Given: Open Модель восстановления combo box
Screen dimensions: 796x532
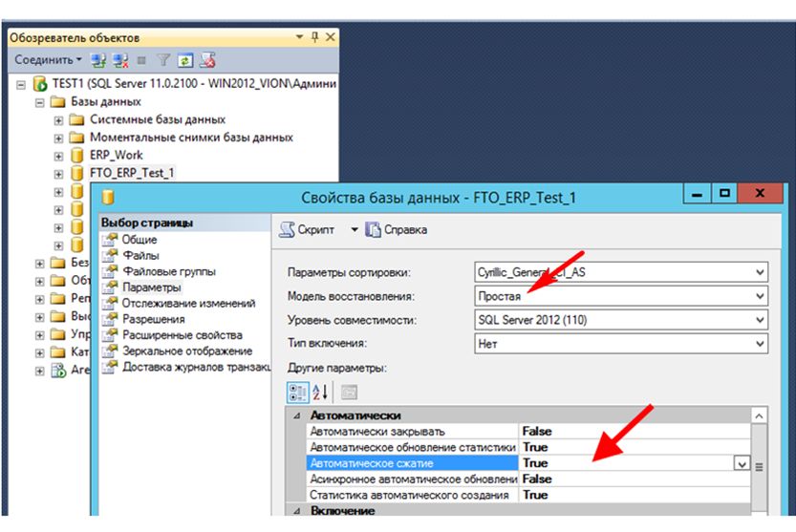Looking at the screenshot, I should [x=621, y=296].
